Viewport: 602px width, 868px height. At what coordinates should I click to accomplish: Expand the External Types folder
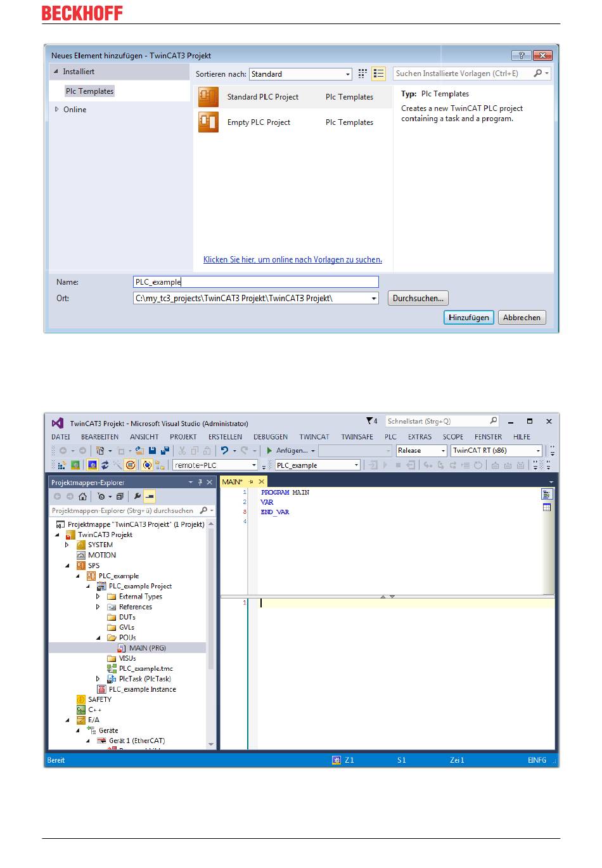[98, 597]
